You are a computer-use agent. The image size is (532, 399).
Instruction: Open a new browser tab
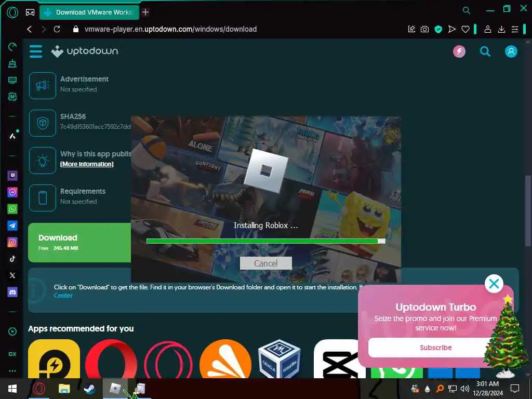tap(145, 12)
